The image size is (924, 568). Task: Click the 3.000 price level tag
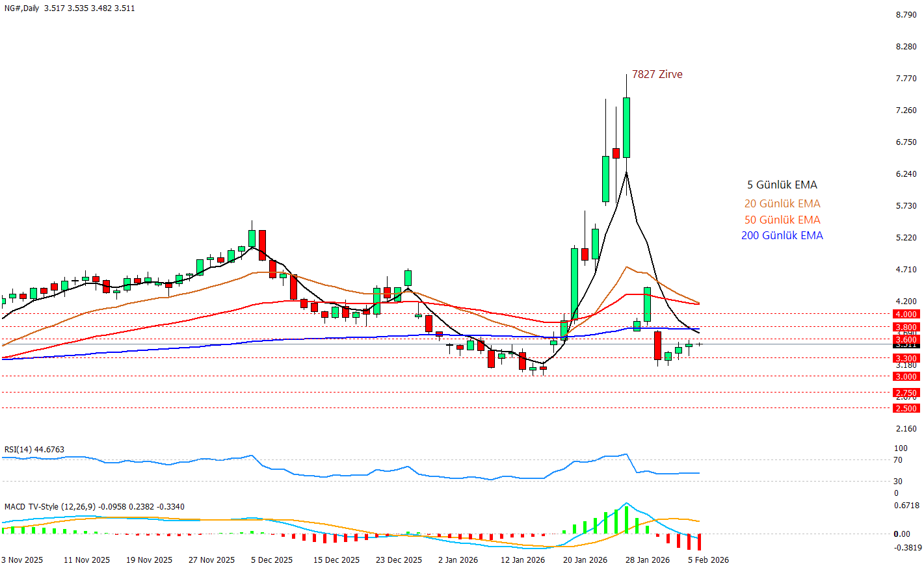coord(906,377)
